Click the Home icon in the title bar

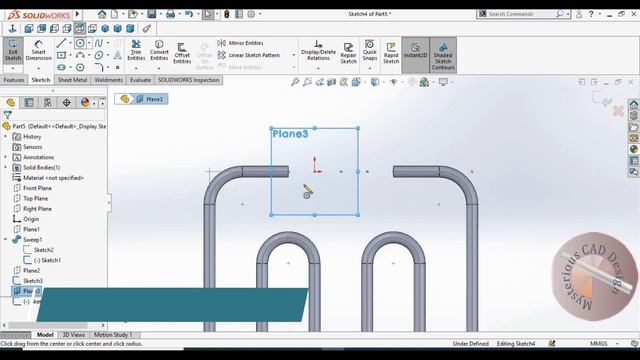[102, 14]
